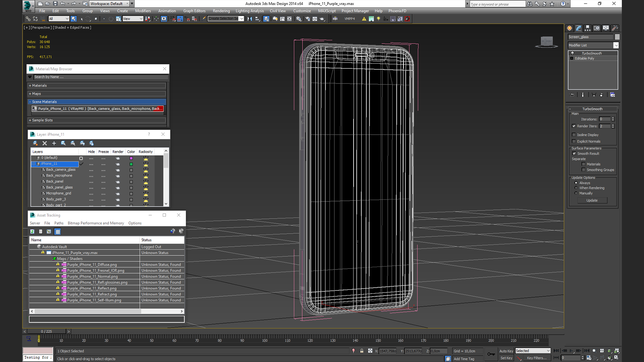Click the magenta color swatch of default layer

click(131, 158)
